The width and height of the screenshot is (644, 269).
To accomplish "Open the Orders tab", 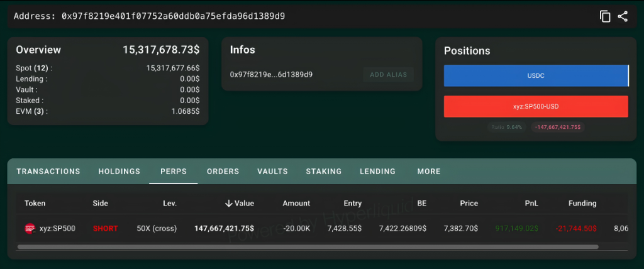I will [223, 171].
